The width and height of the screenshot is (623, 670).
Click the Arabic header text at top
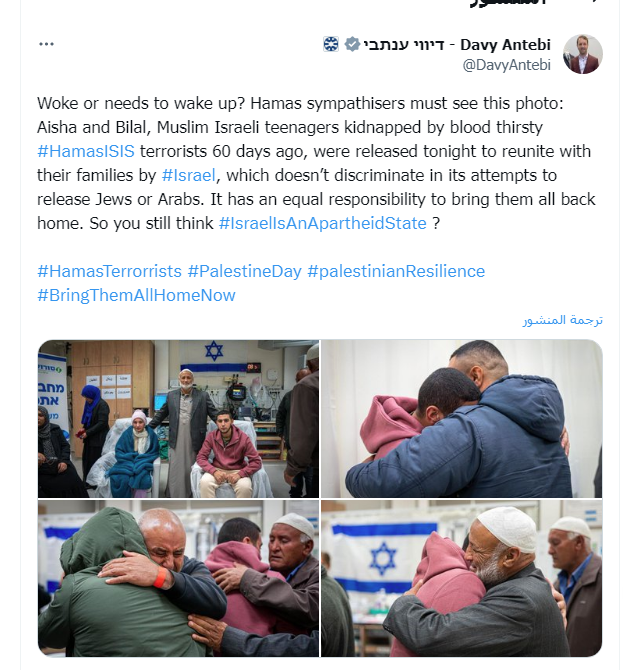click(x=508, y=3)
